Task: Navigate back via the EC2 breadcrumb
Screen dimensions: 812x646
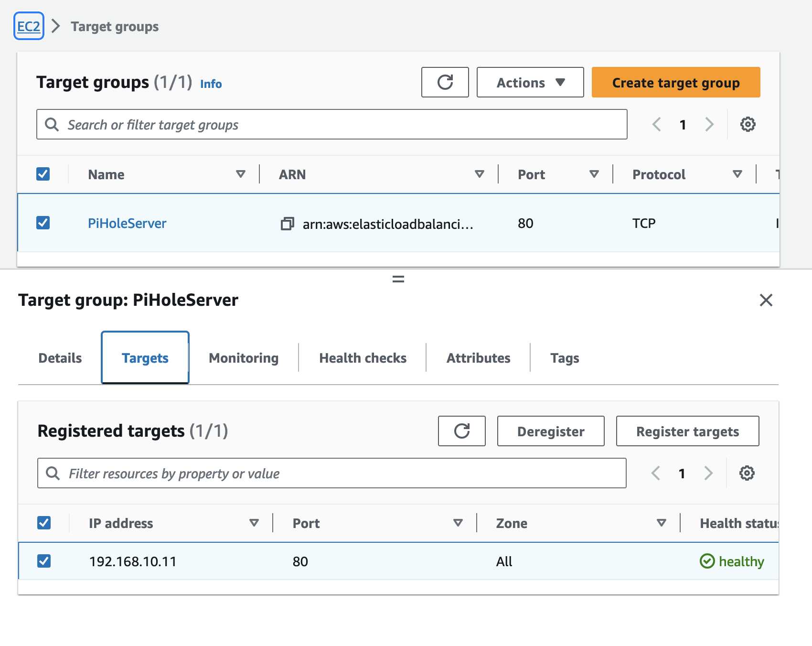Action: click(29, 26)
